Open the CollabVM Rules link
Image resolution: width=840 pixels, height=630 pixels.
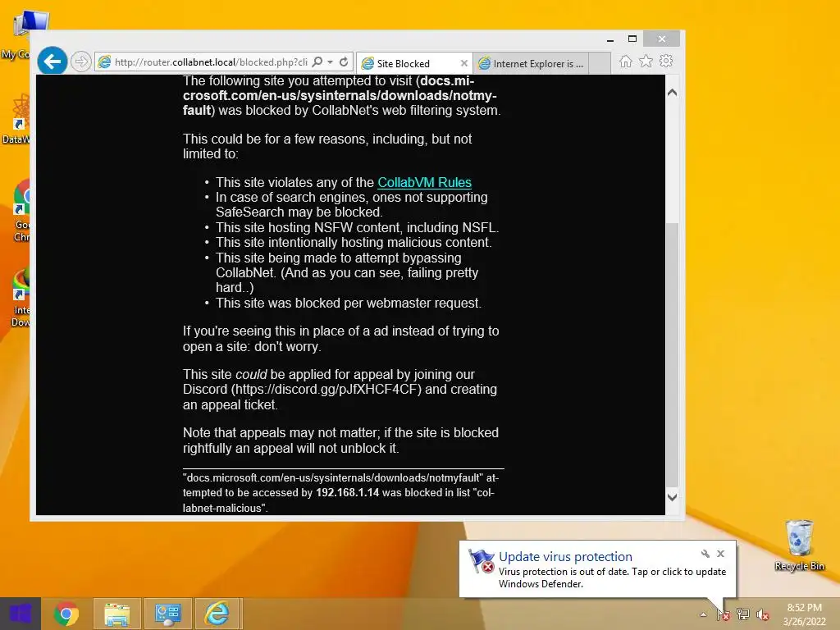[424, 182]
